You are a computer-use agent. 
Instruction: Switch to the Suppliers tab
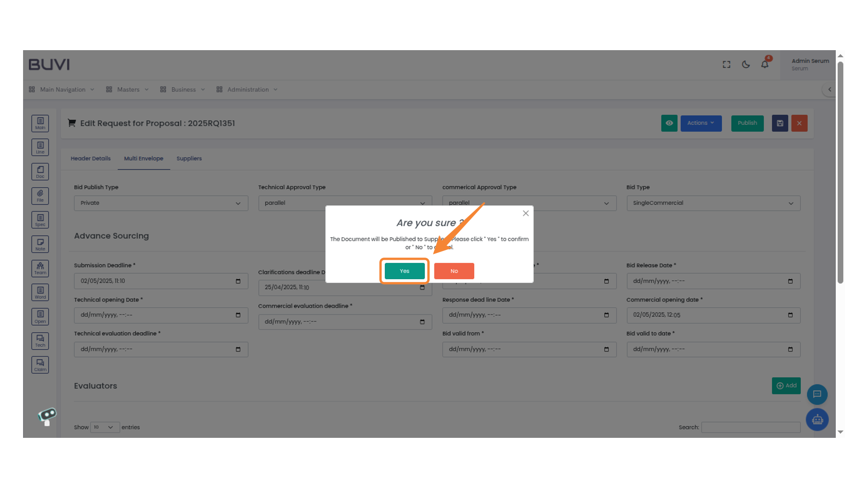pyautogui.click(x=189, y=159)
